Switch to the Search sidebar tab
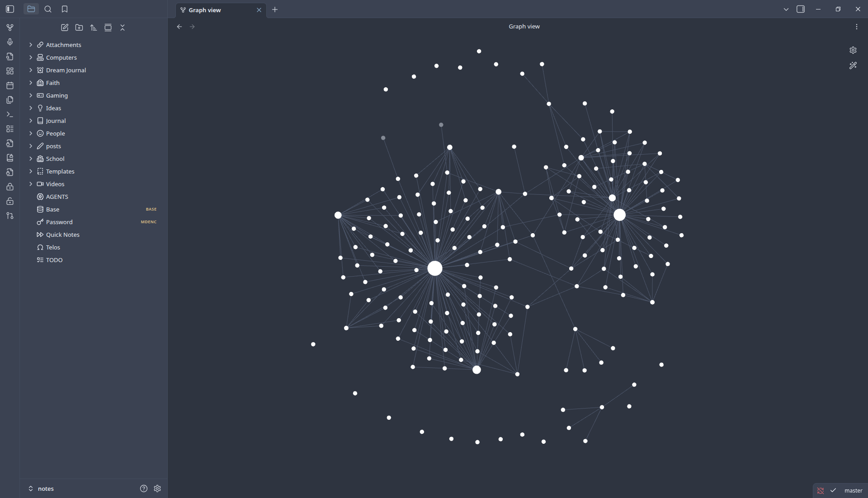Screen dimensions: 868x498 click(x=48, y=9)
